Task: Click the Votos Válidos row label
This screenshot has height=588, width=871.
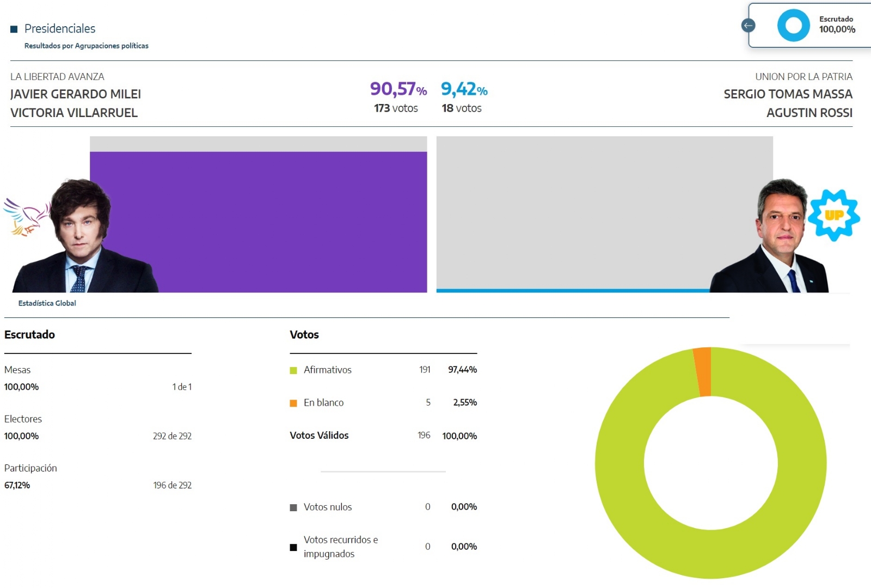Action: tap(319, 436)
